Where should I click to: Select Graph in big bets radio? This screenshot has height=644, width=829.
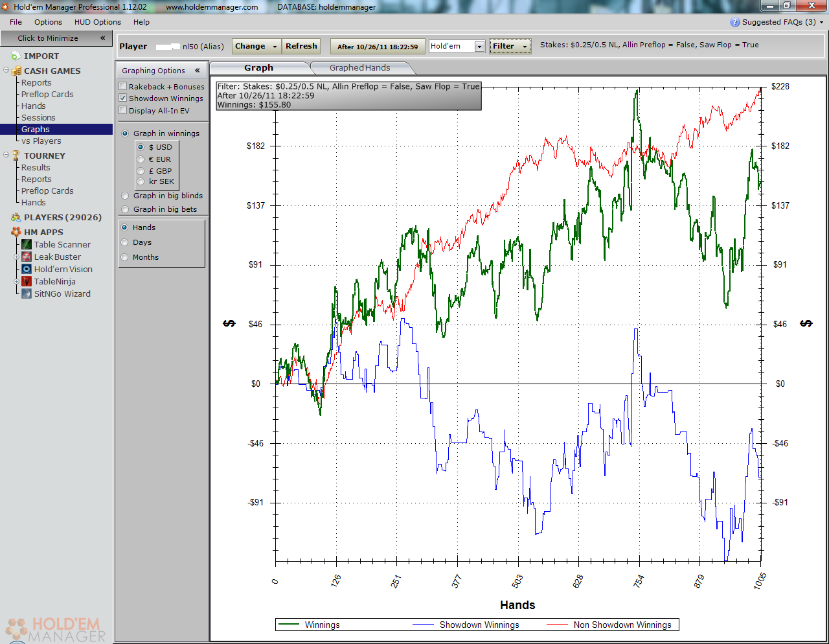[125, 209]
